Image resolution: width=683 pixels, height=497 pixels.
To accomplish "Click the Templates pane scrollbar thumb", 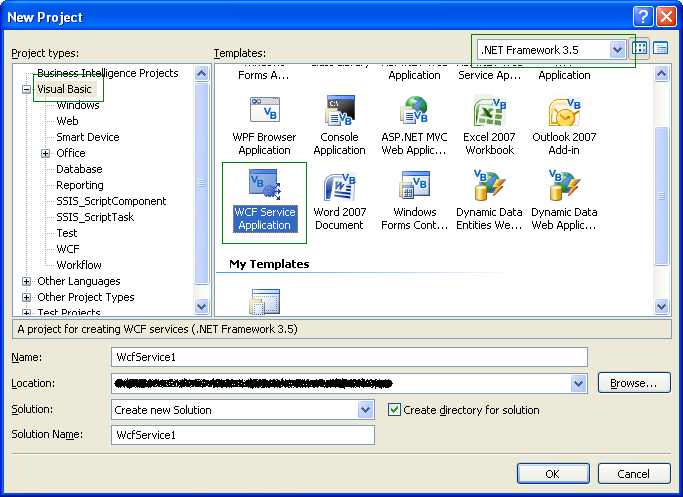I will click(x=661, y=196).
